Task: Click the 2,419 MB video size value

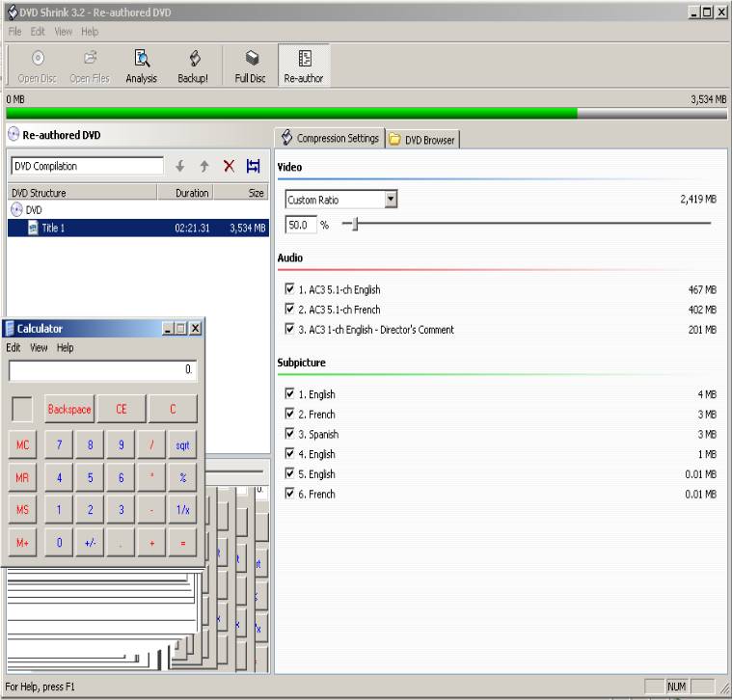Action: pyautogui.click(x=698, y=200)
